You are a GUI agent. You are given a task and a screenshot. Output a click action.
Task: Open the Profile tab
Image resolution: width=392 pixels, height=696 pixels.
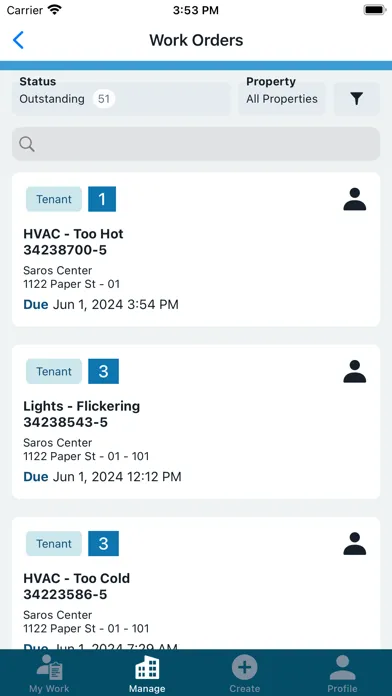click(342, 673)
